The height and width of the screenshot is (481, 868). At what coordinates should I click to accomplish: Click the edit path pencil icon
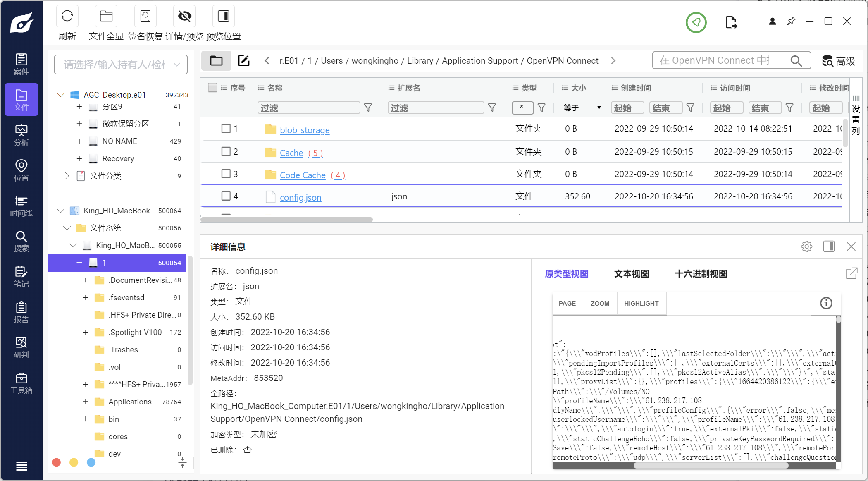[x=244, y=61]
